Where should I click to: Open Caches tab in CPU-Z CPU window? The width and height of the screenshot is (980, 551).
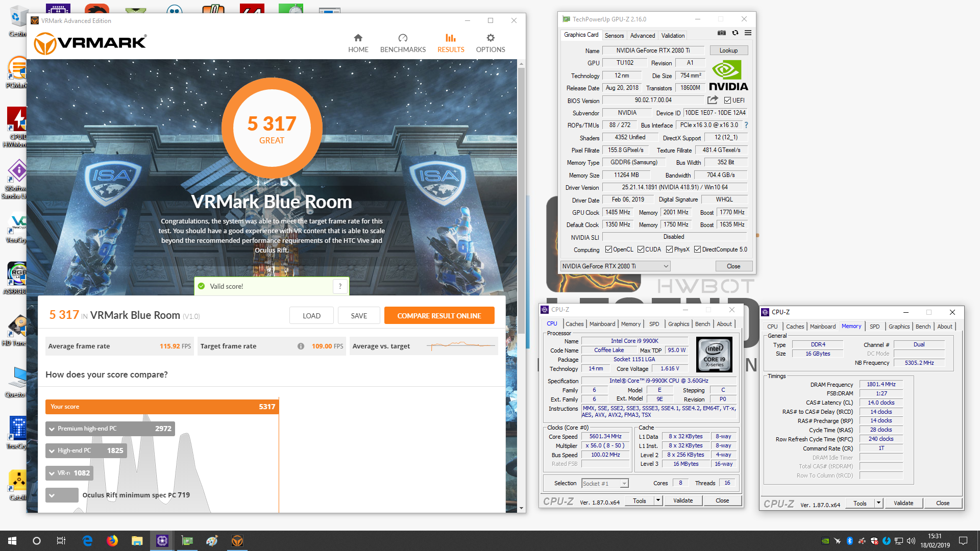(x=574, y=324)
